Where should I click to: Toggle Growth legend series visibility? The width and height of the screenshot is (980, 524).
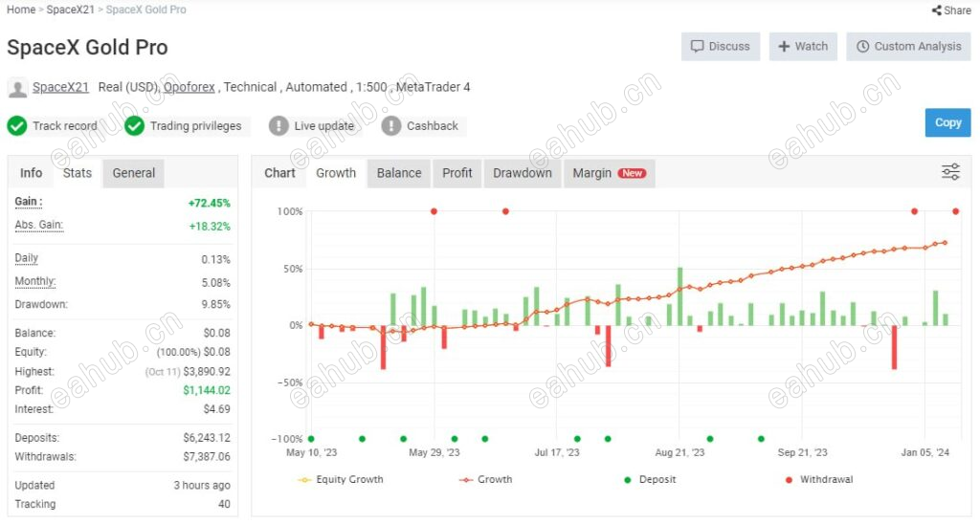point(484,479)
